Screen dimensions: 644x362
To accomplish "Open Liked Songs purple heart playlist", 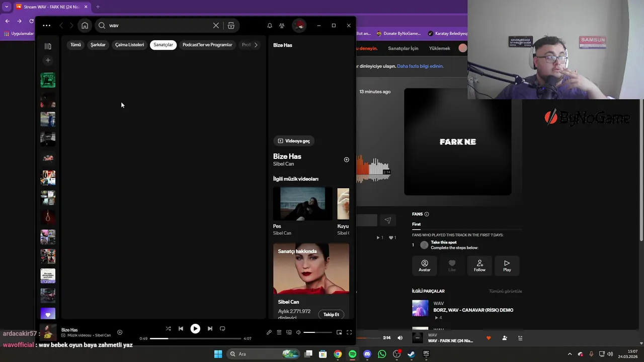I will click(48, 315).
